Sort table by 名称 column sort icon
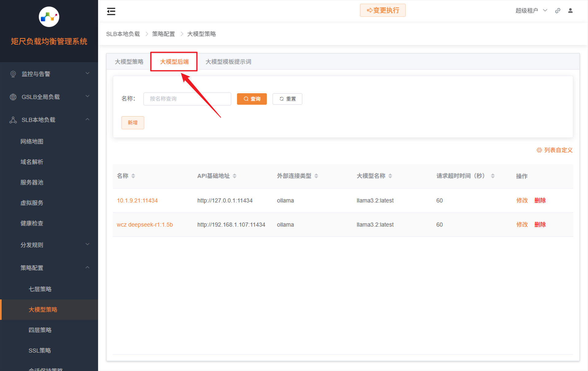The height and width of the screenshot is (371, 588). click(x=133, y=176)
